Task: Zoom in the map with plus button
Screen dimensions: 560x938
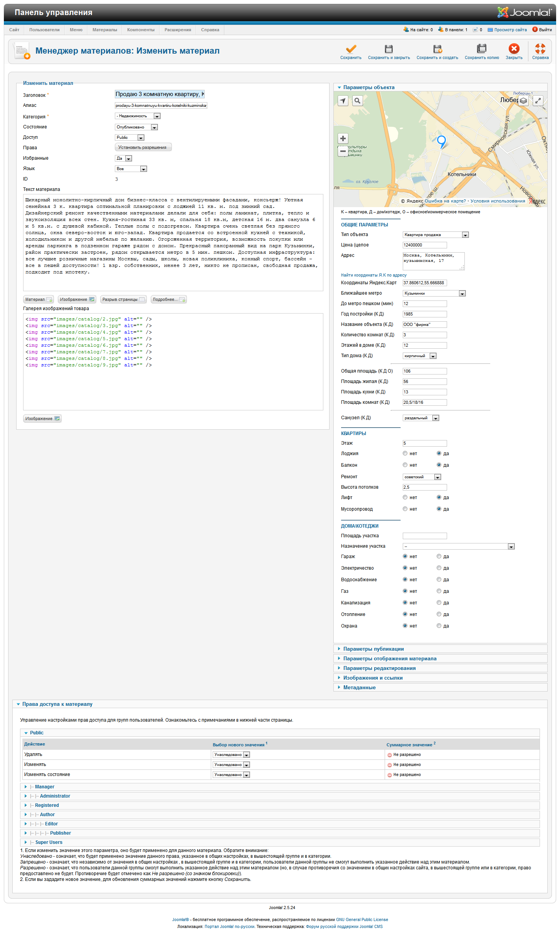Action: pyautogui.click(x=343, y=138)
